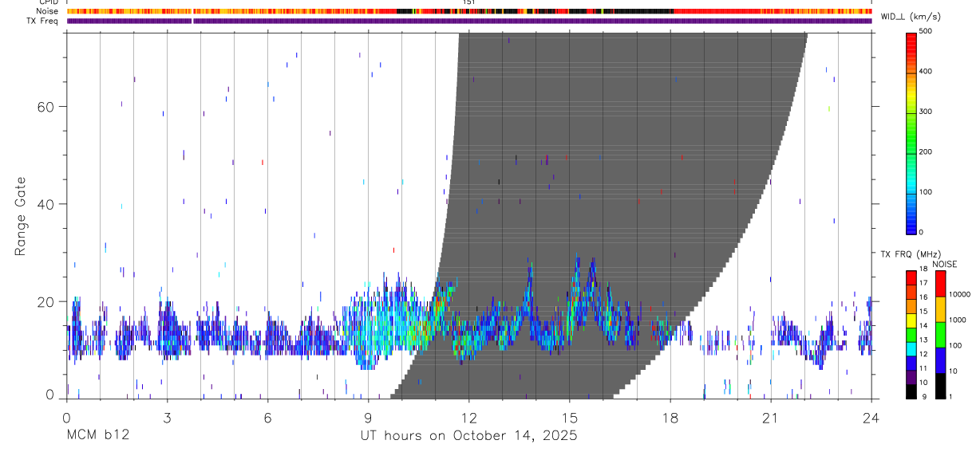
Task: Click the 200 tick label on WID colorbar
Action: coord(927,152)
